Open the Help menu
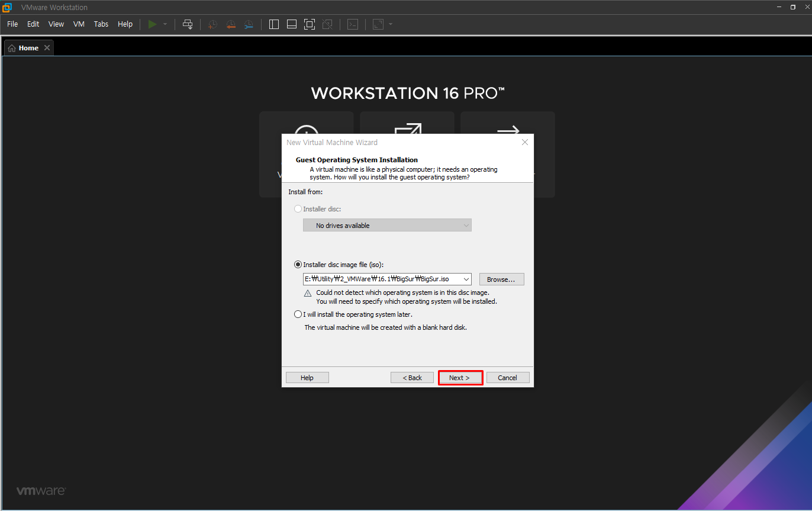812x511 pixels. coord(125,24)
